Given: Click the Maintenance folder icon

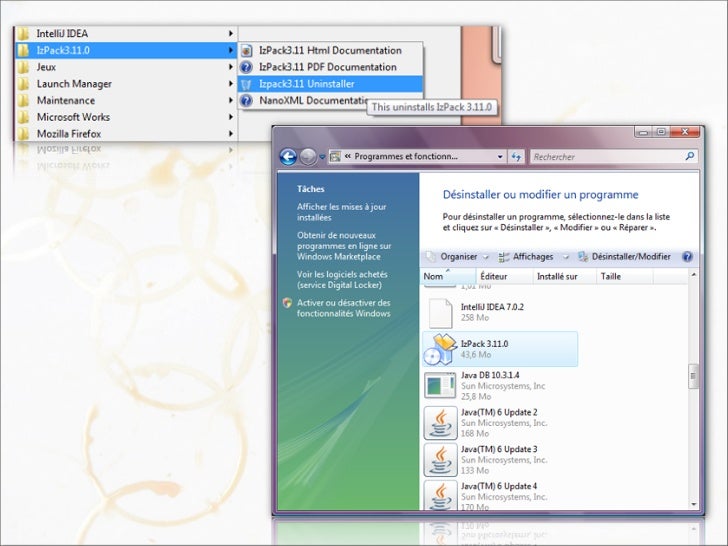Looking at the screenshot, I should [23, 100].
